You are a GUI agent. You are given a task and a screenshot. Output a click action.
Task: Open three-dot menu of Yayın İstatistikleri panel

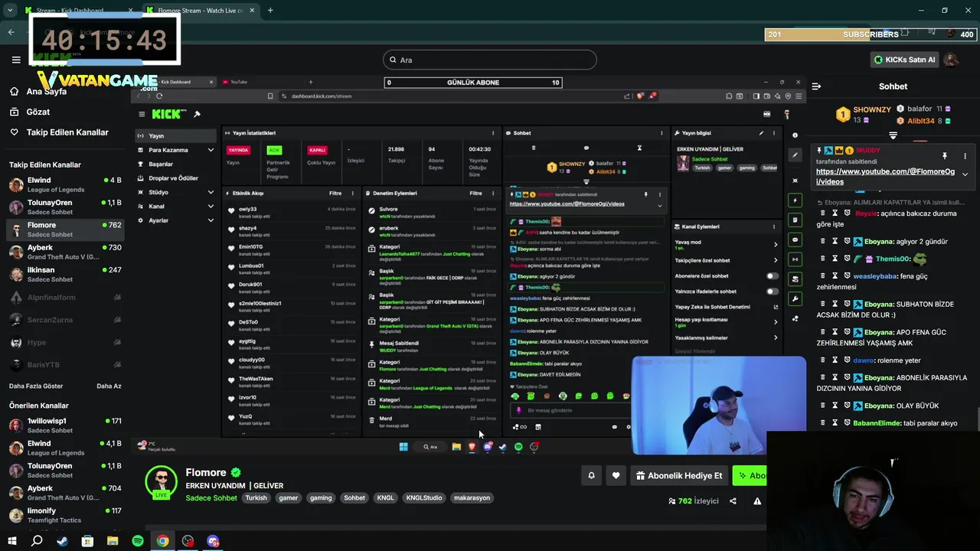[493, 133]
